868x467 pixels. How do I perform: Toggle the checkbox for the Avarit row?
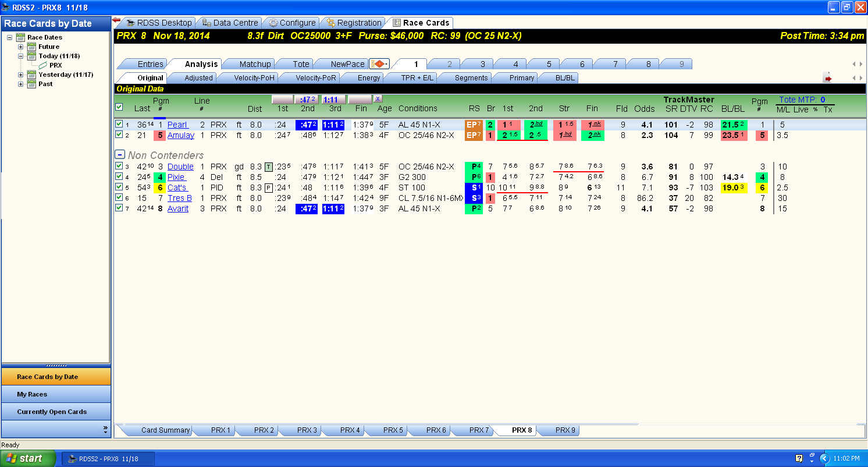tap(119, 208)
